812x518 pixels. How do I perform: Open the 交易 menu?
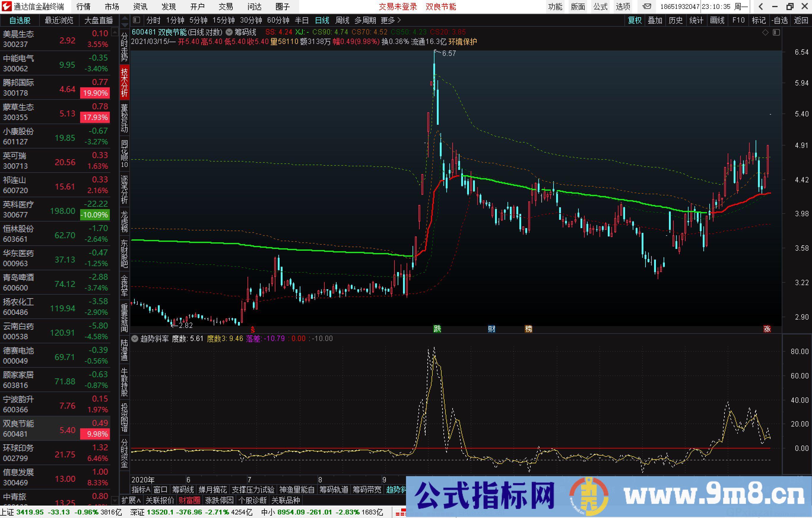(226, 7)
